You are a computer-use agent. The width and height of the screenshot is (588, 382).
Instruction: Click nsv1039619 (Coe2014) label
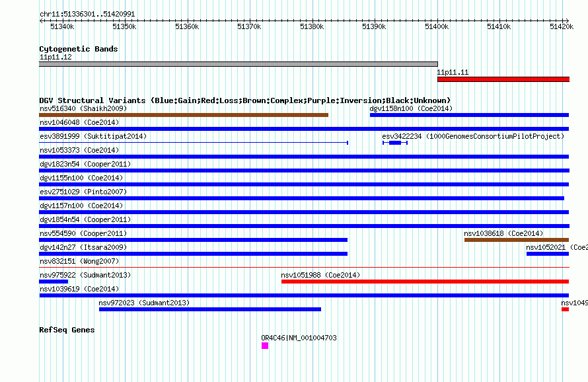[79, 289]
